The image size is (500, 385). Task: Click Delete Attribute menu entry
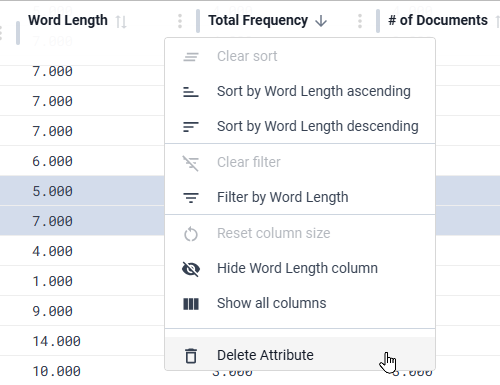click(300, 355)
